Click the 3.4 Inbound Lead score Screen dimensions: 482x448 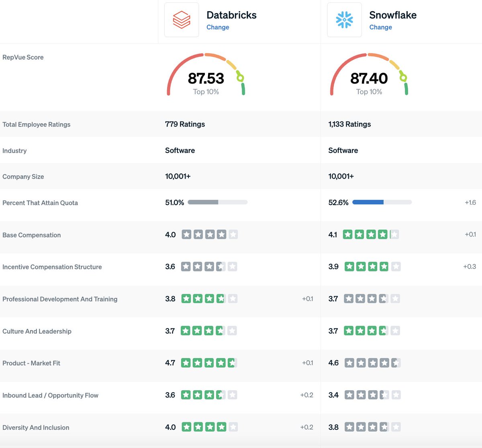pos(333,395)
